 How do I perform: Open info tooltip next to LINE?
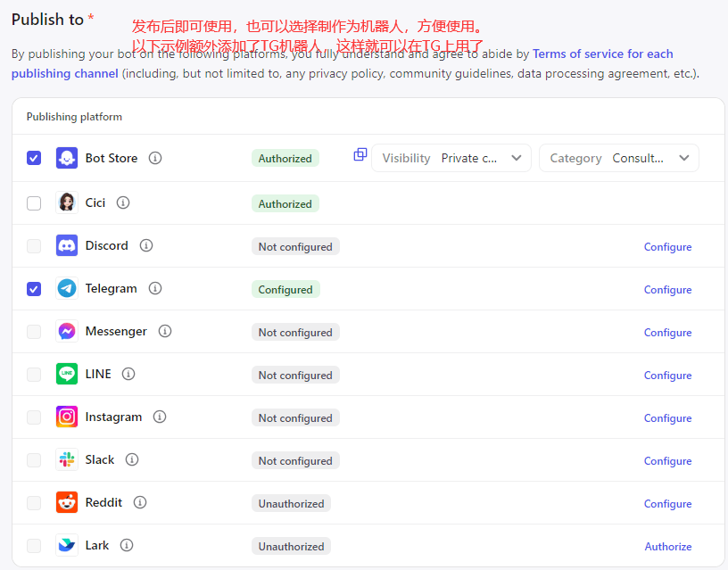point(128,374)
